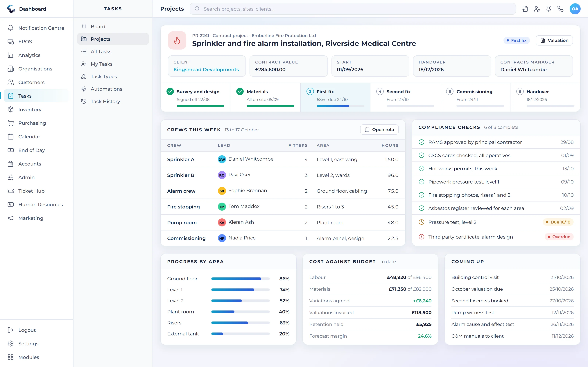
Task: Open the phone call icon in header
Action: pos(560,9)
